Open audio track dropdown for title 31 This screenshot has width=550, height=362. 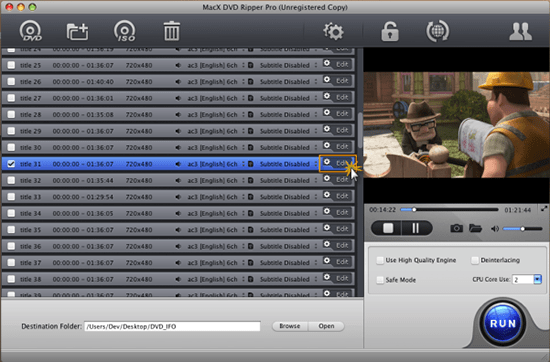243,164
